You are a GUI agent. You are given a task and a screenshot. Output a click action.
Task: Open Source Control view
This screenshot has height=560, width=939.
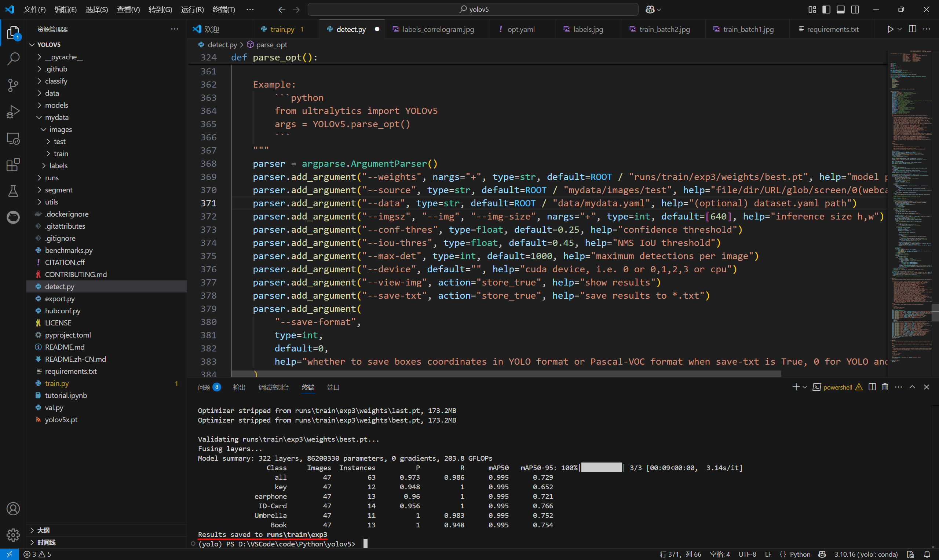click(x=13, y=85)
